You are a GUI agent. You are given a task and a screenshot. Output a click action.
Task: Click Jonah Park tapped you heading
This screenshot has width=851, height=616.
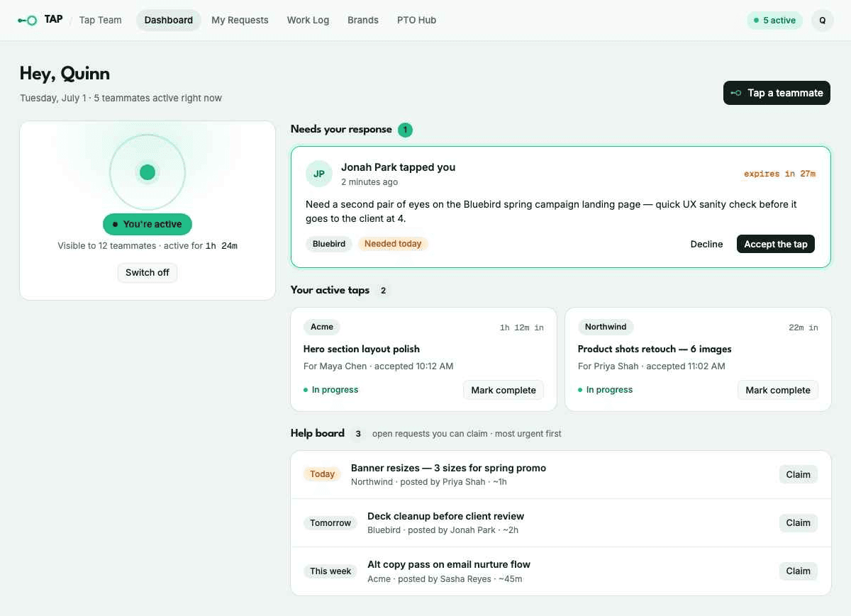(x=398, y=167)
